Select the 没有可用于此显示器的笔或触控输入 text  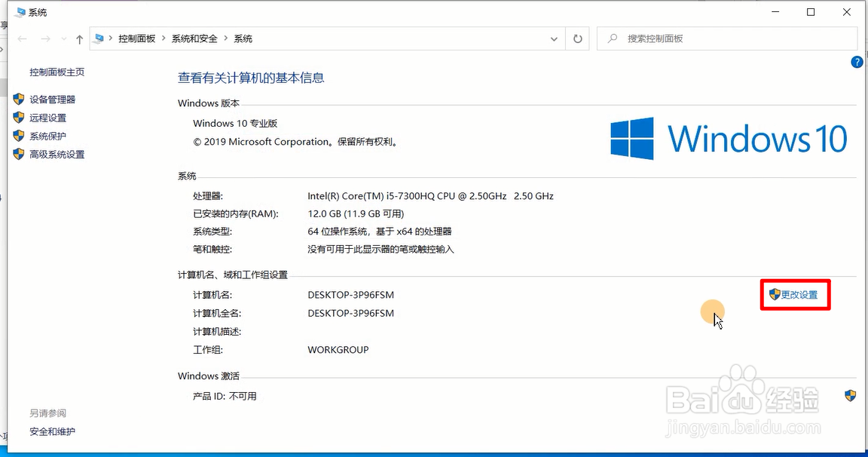[x=381, y=250]
